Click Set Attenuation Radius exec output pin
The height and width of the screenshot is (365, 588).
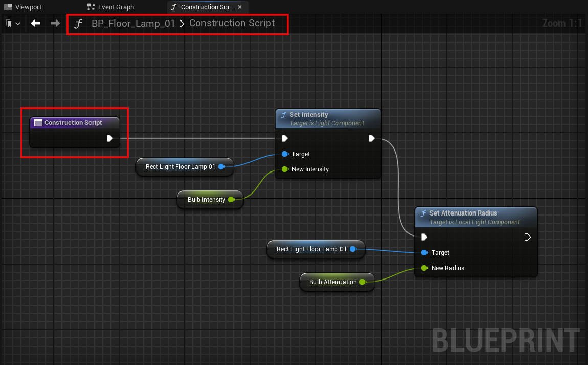pyautogui.click(x=527, y=237)
